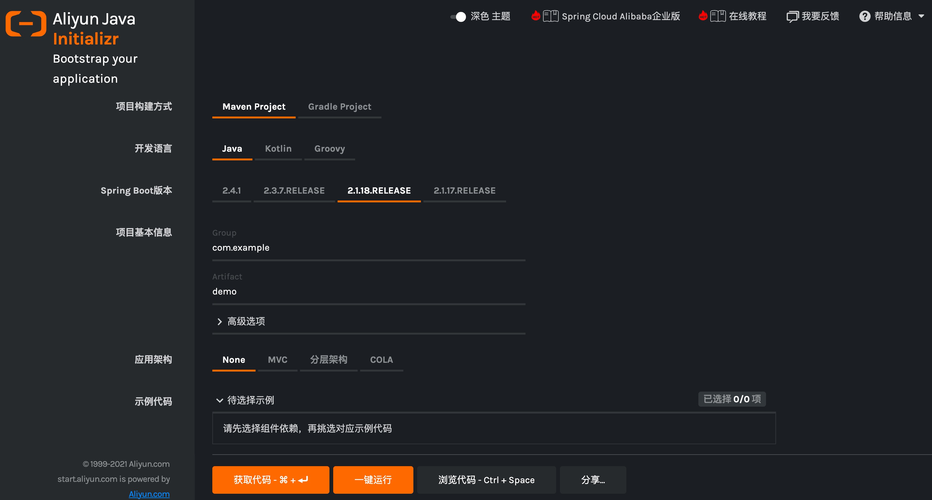This screenshot has width=932, height=500.
Task: Open Spring Cloud Alibaba enterprise edition link
Action: pyautogui.click(x=621, y=17)
